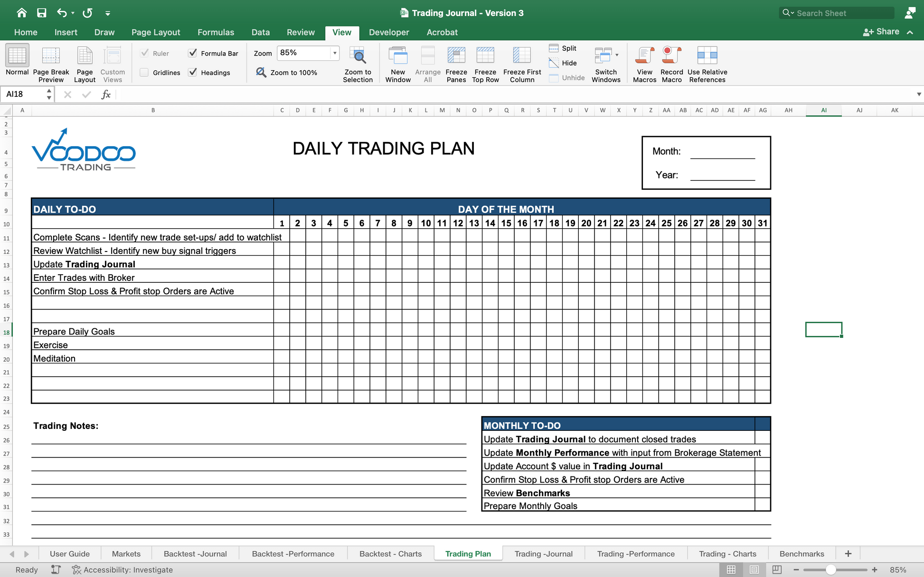
Task: Click the Share button
Action: click(881, 32)
